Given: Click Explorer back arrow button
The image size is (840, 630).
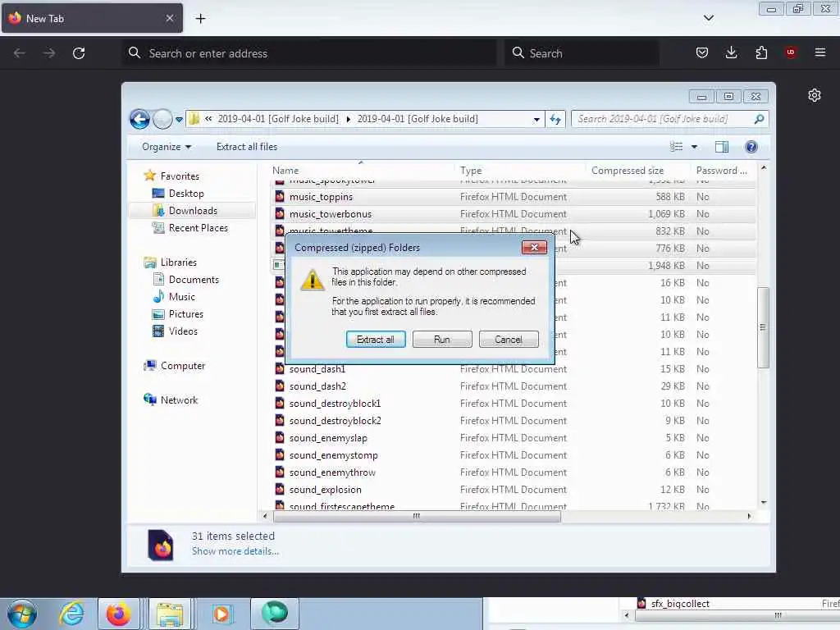Looking at the screenshot, I should 139,119.
